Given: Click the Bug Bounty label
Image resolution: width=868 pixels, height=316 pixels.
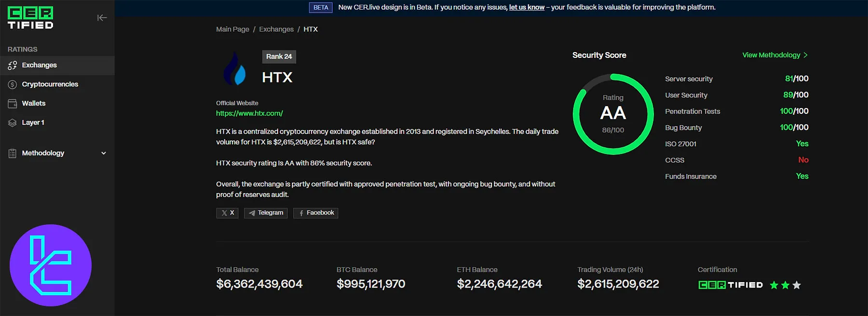Looking at the screenshot, I should pos(683,128).
